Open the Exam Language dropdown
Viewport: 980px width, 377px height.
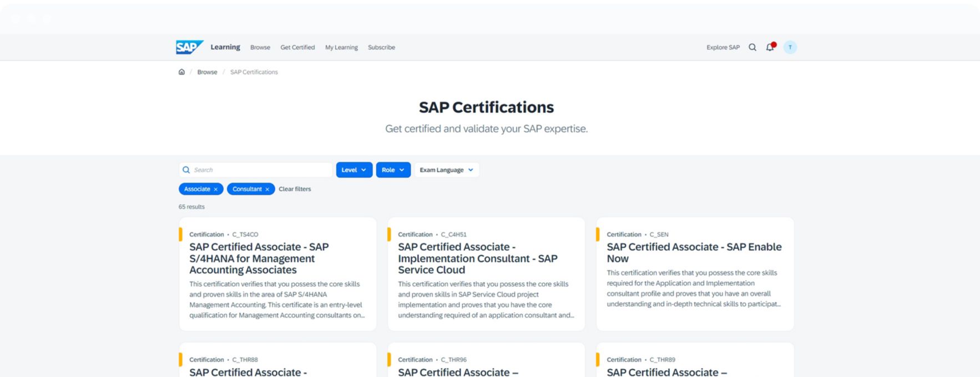(446, 170)
